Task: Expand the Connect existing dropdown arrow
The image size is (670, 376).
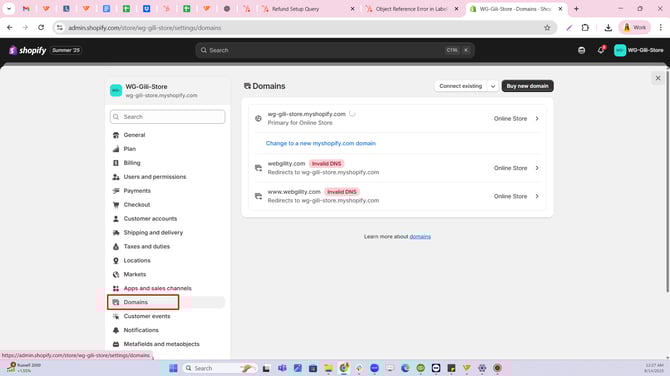Action: (x=493, y=86)
